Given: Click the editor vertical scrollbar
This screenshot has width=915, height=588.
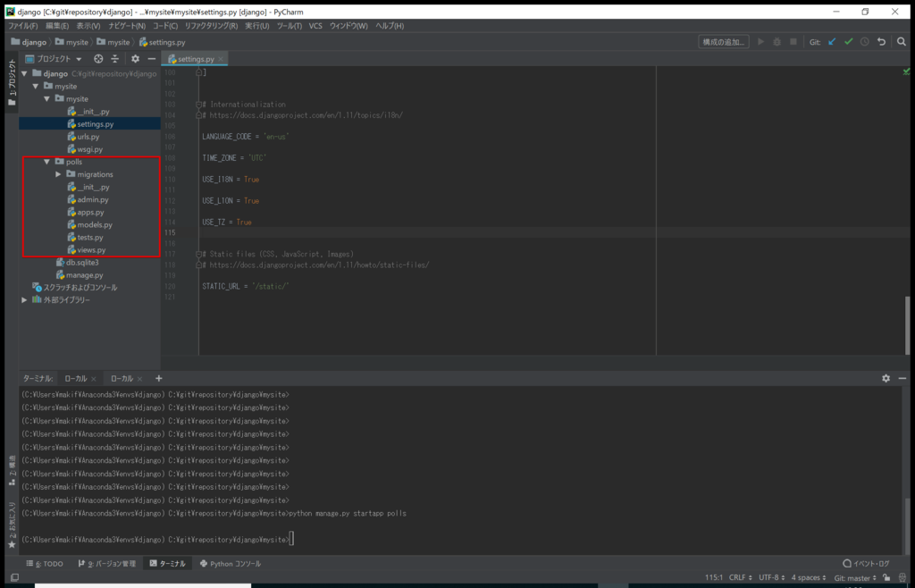Looking at the screenshot, I should 908,324.
